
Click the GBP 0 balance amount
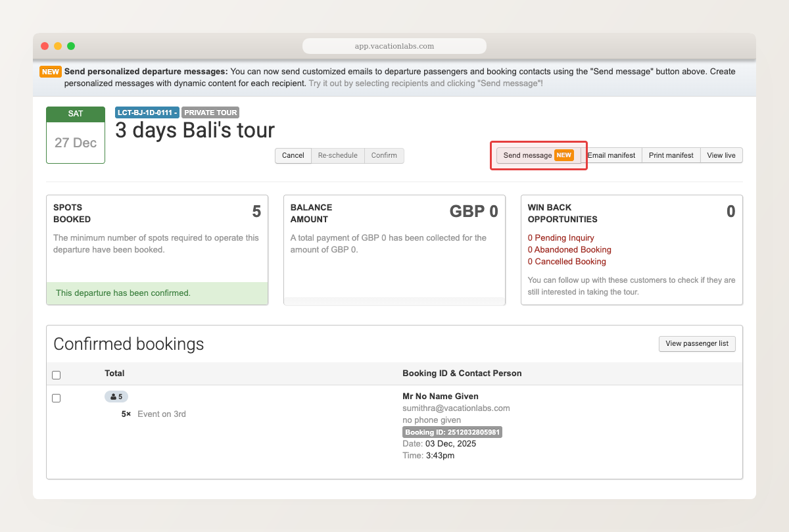coord(474,211)
